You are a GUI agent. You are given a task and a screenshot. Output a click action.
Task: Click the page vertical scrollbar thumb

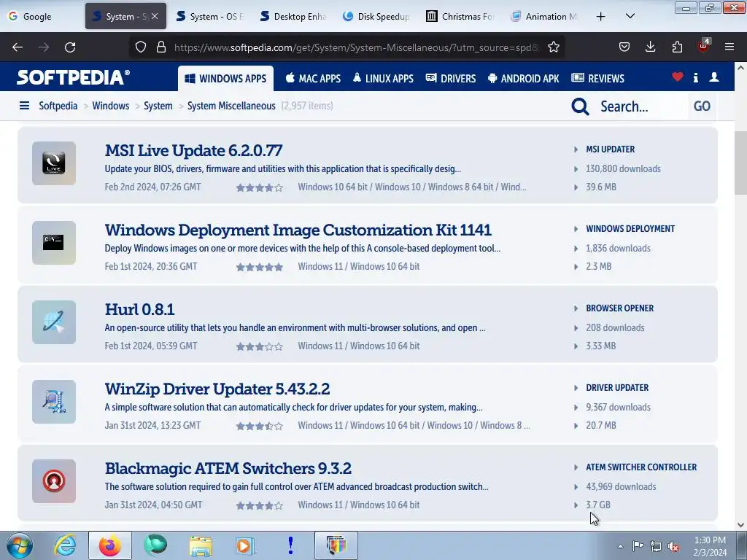tap(740, 162)
